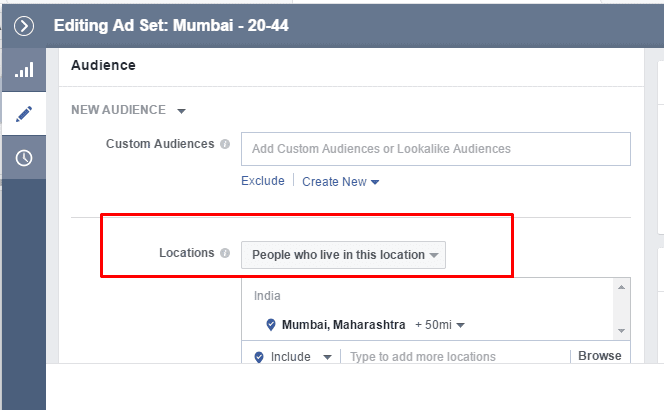This screenshot has width=664, height=410.
Task: Click the Exclude link
Action: tap(263, 181)
